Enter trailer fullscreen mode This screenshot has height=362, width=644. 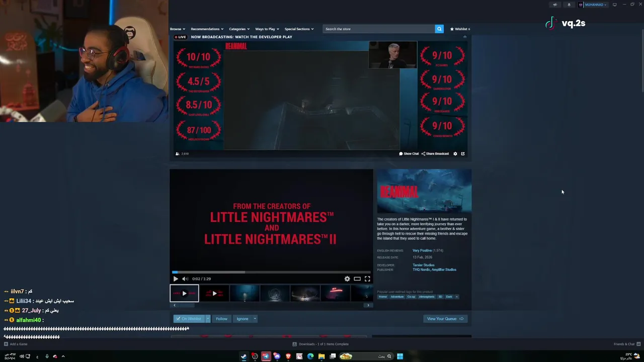pos(367,279)
